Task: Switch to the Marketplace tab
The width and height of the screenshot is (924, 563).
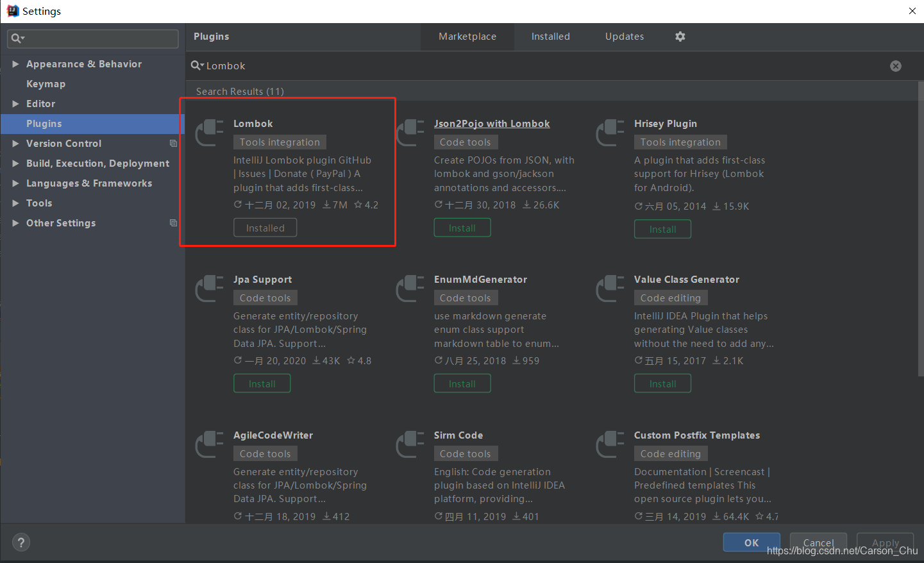Action: tap(467, 37)
